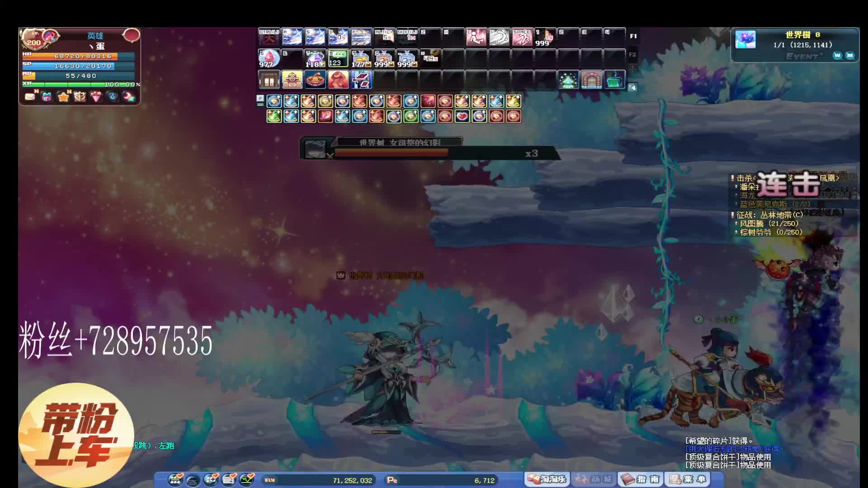Open the orange star icon
The image size is (868, 488).
tap(63, 97)
